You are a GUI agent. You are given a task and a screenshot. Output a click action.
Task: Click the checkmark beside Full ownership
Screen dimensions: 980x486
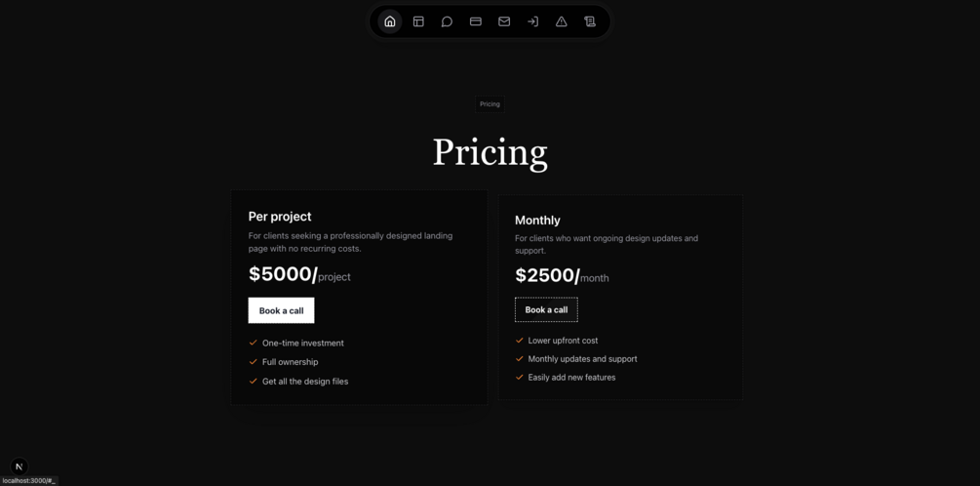click(x=254, y=362)
